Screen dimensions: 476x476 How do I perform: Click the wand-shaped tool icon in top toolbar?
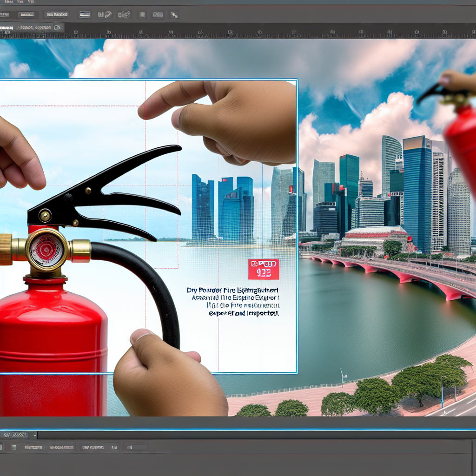coord(173,14)
